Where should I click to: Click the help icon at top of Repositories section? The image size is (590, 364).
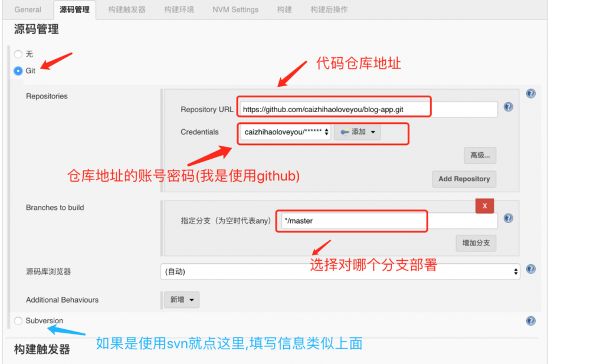(530, 93)
